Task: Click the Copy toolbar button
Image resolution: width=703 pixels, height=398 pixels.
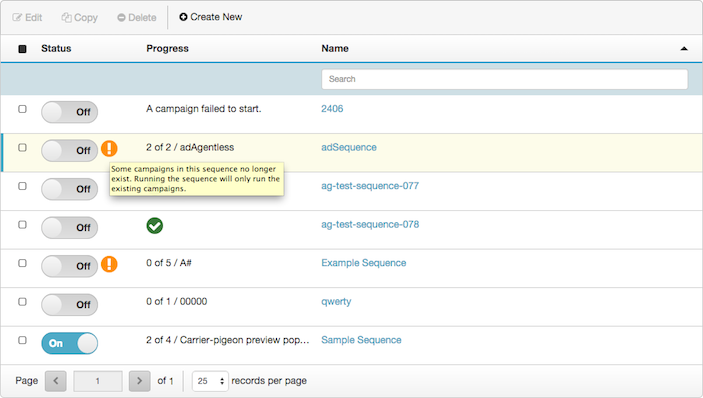Action: [80, 17]
